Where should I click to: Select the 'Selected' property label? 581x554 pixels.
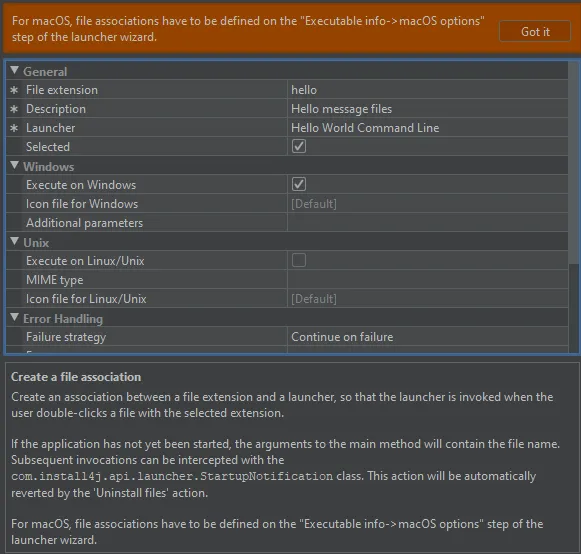pyautogui.click(x=48, y=147)
